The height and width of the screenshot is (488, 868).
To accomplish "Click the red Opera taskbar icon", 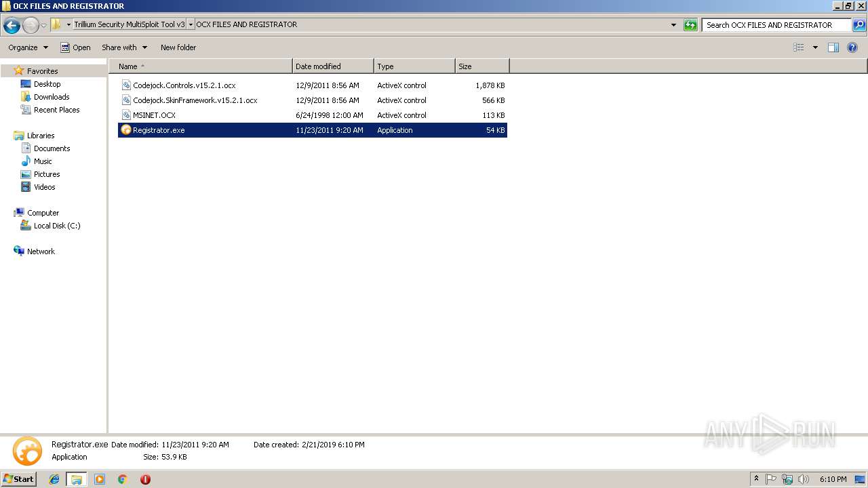I will 145,479.
